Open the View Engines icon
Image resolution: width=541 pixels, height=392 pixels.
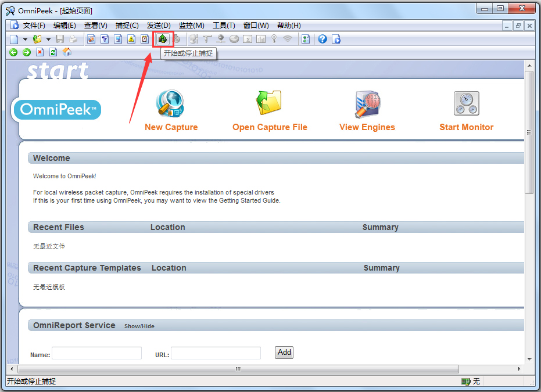pos(367,104)
